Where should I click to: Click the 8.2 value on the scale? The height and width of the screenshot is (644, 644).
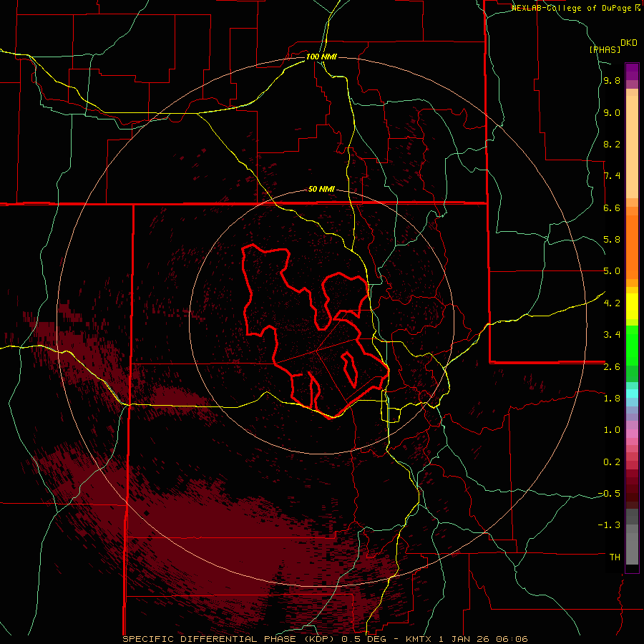tap(612, 144)
